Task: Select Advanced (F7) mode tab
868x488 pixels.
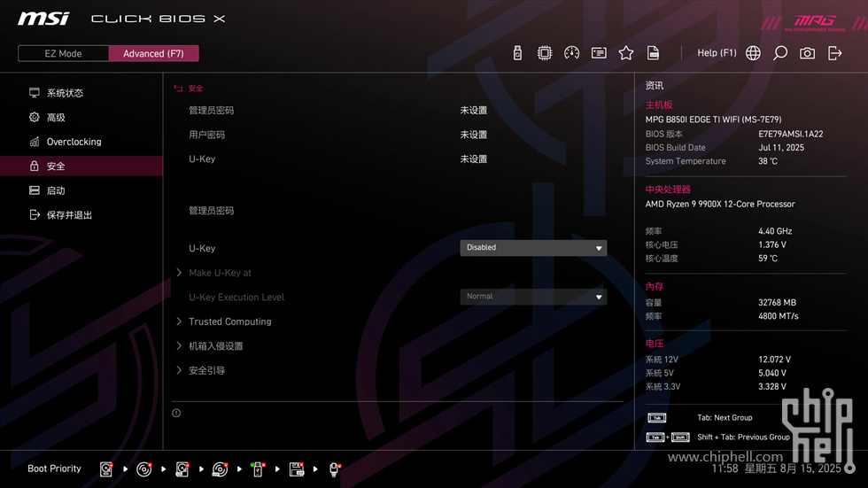Action: coord(153,54)
